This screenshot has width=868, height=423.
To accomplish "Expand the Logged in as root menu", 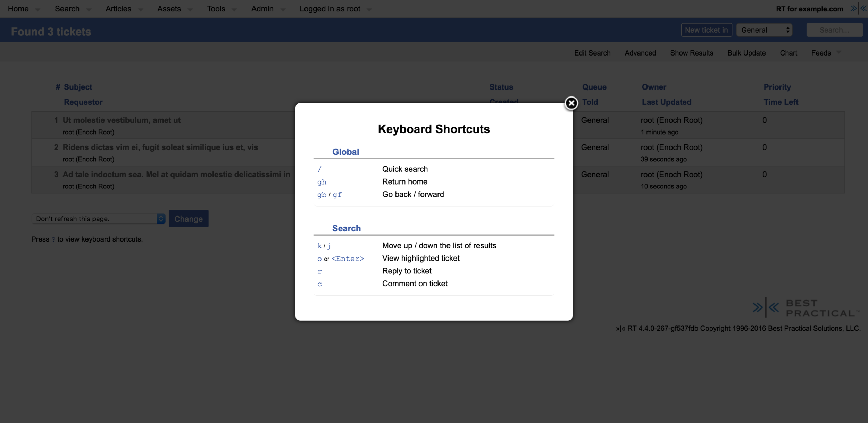I will click(x=368, y=9).
